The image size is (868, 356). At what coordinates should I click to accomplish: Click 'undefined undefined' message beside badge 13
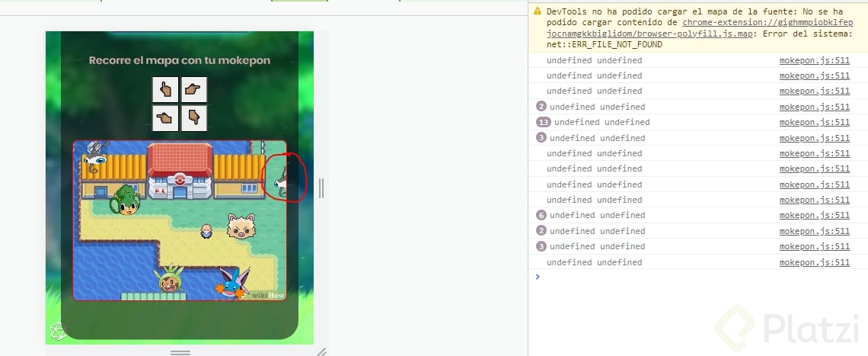(602, 122)
